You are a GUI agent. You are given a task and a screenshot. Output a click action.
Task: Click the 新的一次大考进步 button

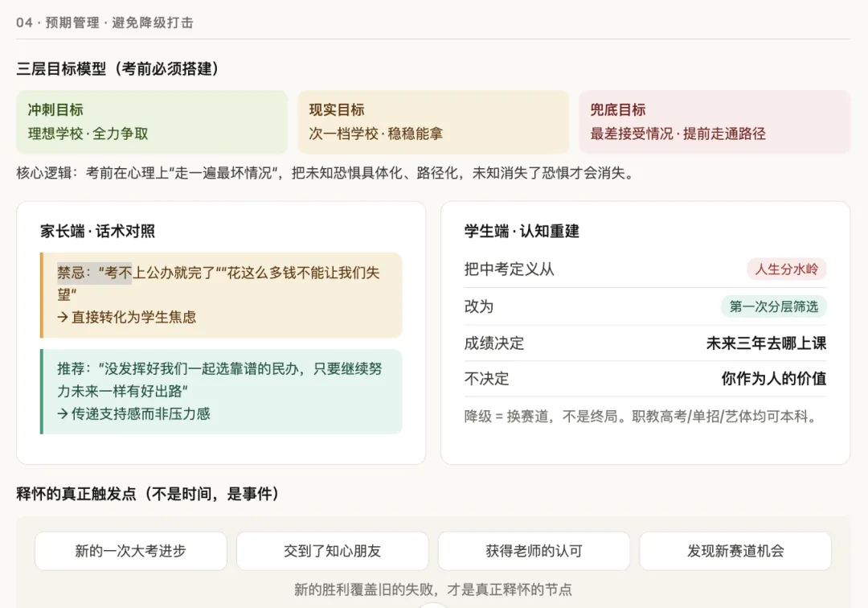coord(130,551)
